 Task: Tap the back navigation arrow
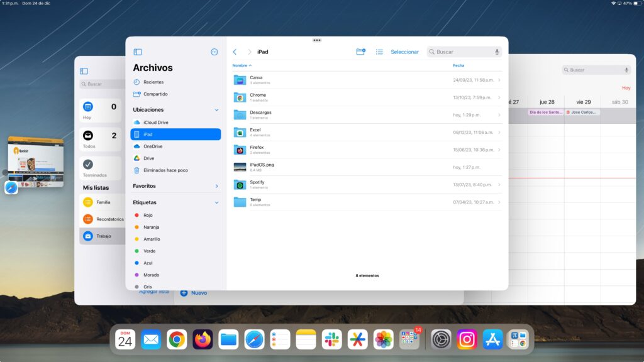click(235, 52)
